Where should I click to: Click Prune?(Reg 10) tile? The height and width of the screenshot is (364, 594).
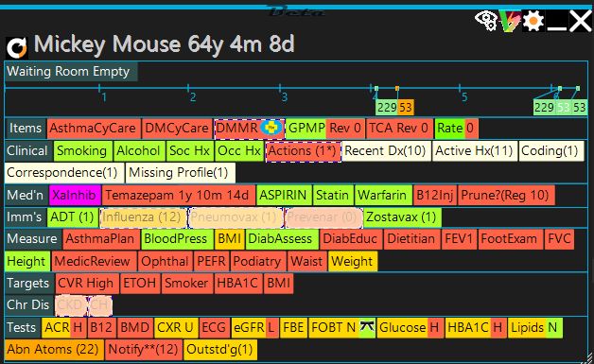pos(506,195)
